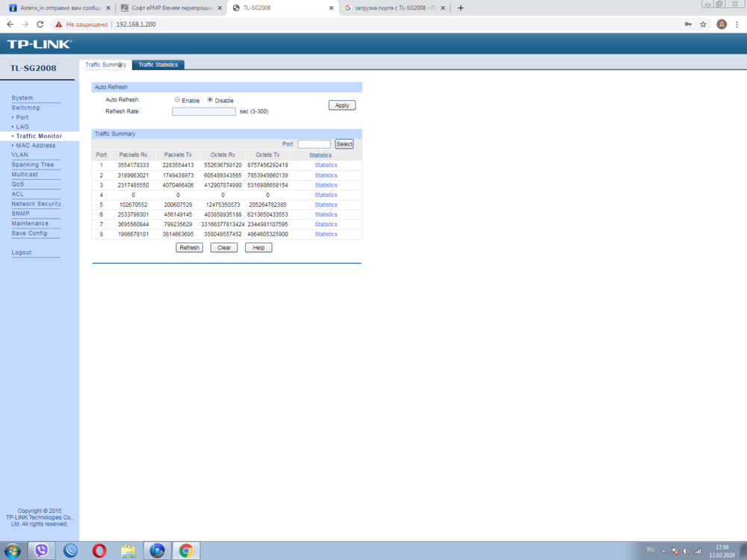The height and width of the screenshot is (560, 747).
Task: Expand the System menu in sidebar
Action: click(22, 98)
